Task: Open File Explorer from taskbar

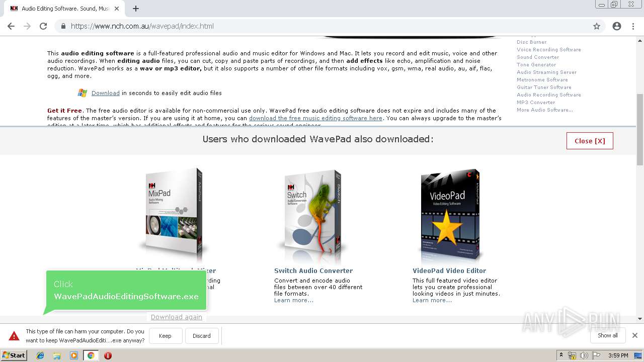Action: (57, 355)
